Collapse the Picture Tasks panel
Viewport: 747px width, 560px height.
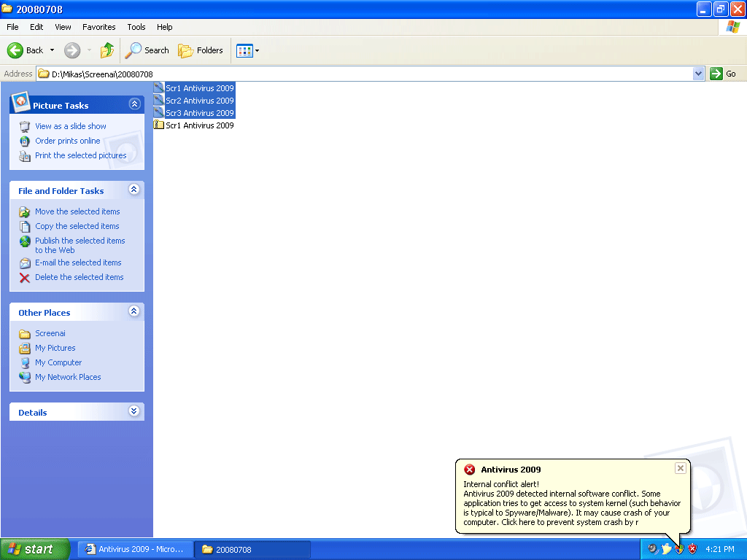click(134, 104)
